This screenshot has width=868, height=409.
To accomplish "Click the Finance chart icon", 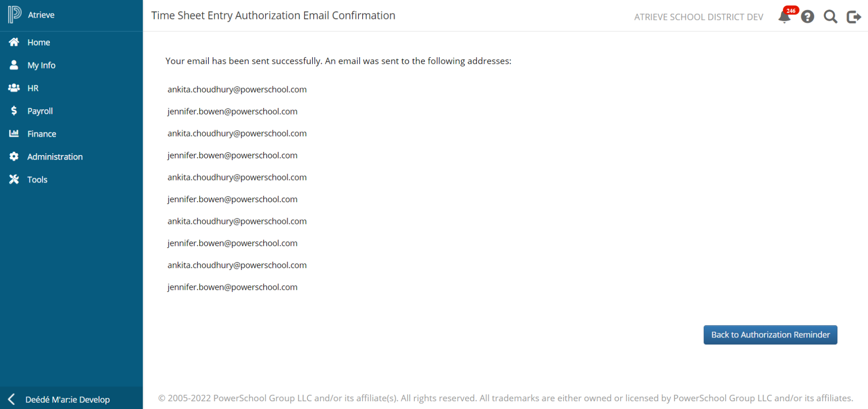I will click(14, 133).
